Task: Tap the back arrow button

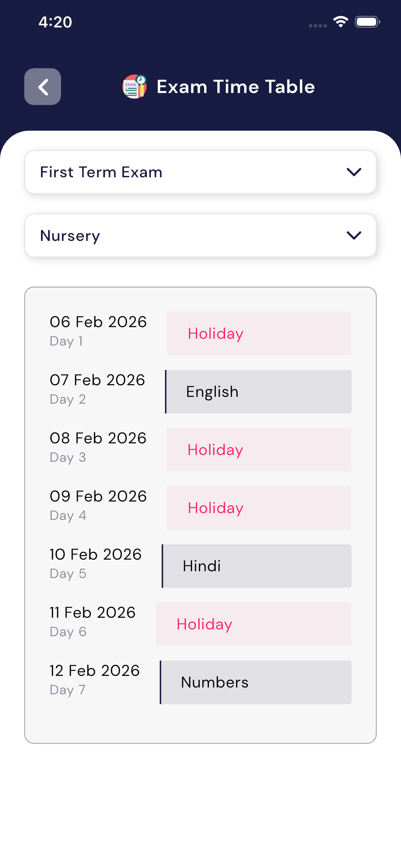Action: tap(43, 87)
